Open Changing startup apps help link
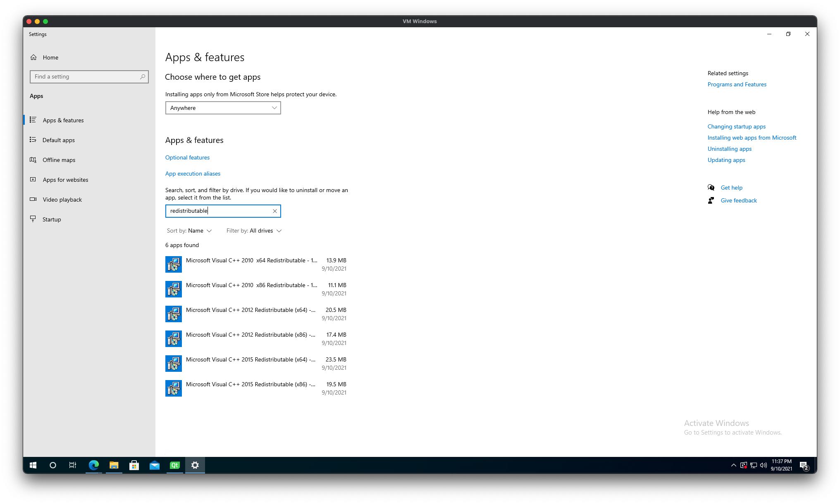840x504 pixels. (x=736, y=126)
